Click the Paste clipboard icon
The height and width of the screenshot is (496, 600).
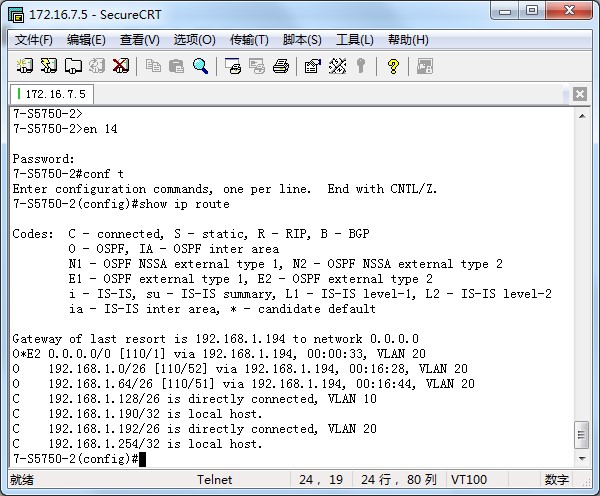(x=177, y=66)
